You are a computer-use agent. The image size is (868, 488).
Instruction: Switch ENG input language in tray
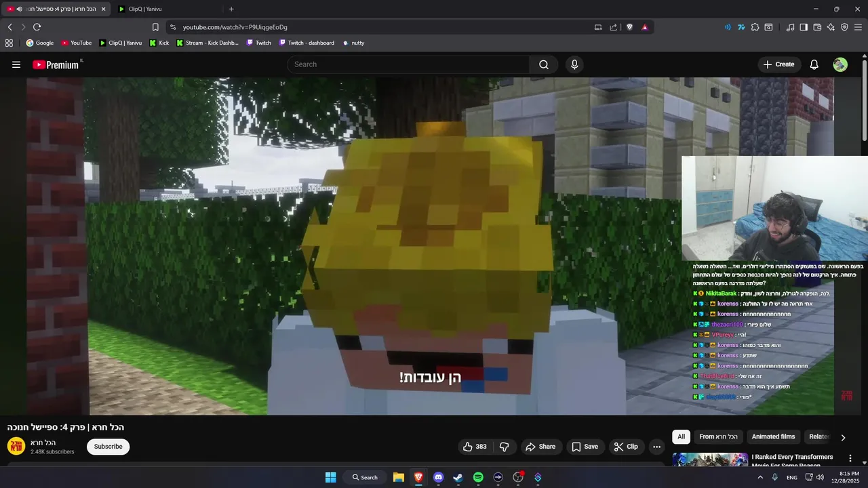pos(792,477)
